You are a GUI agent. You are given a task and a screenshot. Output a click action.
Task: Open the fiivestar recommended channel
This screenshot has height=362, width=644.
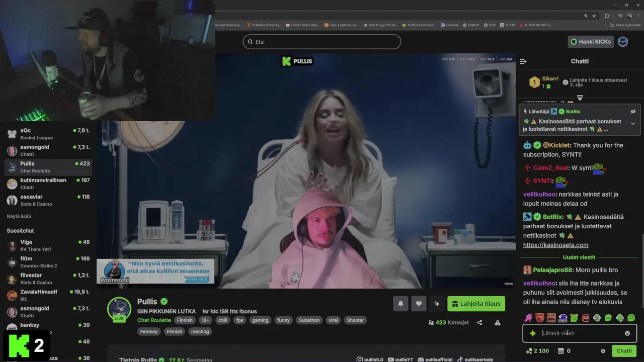tap(48, 279)
